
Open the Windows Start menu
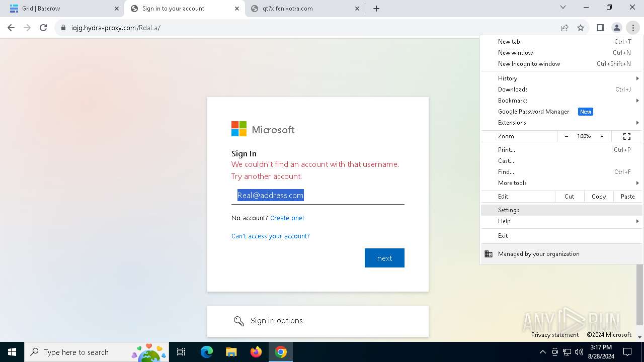tap(12, 352)
